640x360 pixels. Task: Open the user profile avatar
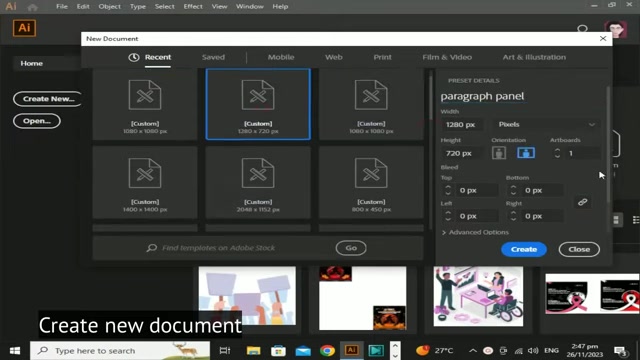click(616, 29)
